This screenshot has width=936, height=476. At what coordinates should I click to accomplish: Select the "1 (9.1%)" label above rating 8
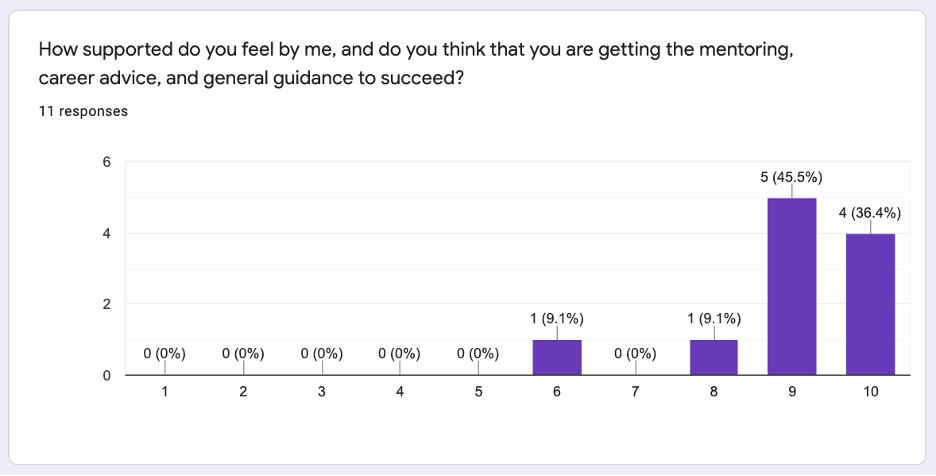click(x=714, y=319)
